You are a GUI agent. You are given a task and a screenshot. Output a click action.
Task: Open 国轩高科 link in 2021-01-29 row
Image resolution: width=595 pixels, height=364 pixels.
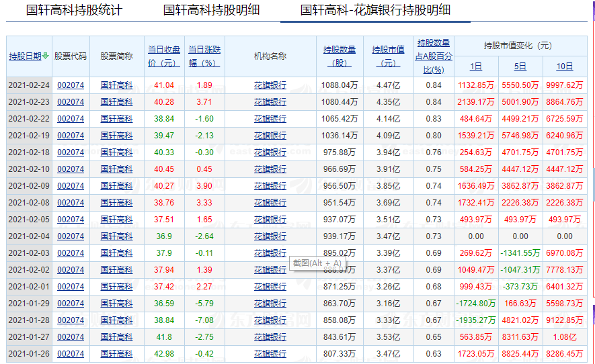pos(116,304)
